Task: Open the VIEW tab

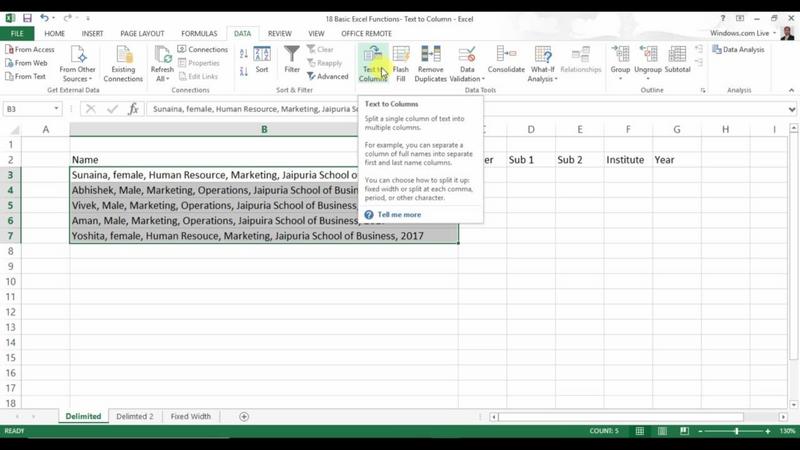Action: click(316, 34)
